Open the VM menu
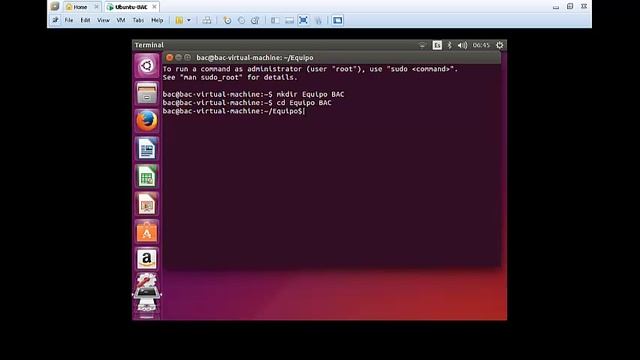 click(x=121, y=20)
